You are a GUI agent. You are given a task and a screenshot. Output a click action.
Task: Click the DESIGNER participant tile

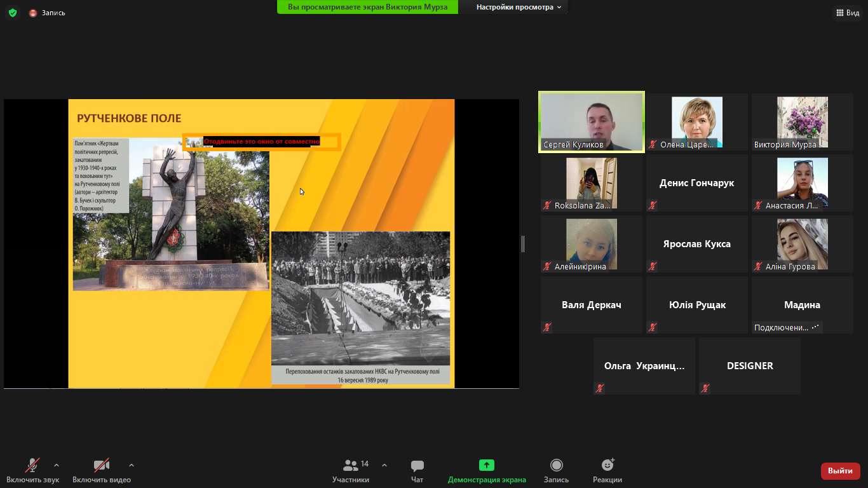[x=750, y=366]
